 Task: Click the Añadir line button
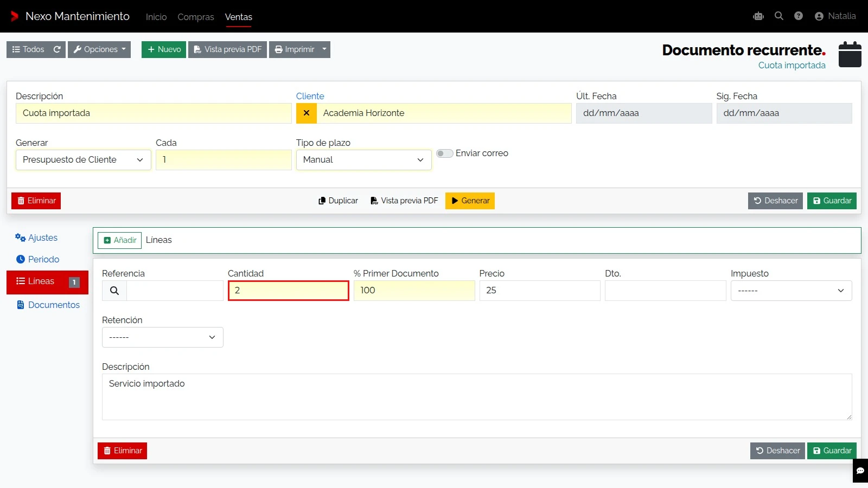pyautogui.click(x=120, y=240)
